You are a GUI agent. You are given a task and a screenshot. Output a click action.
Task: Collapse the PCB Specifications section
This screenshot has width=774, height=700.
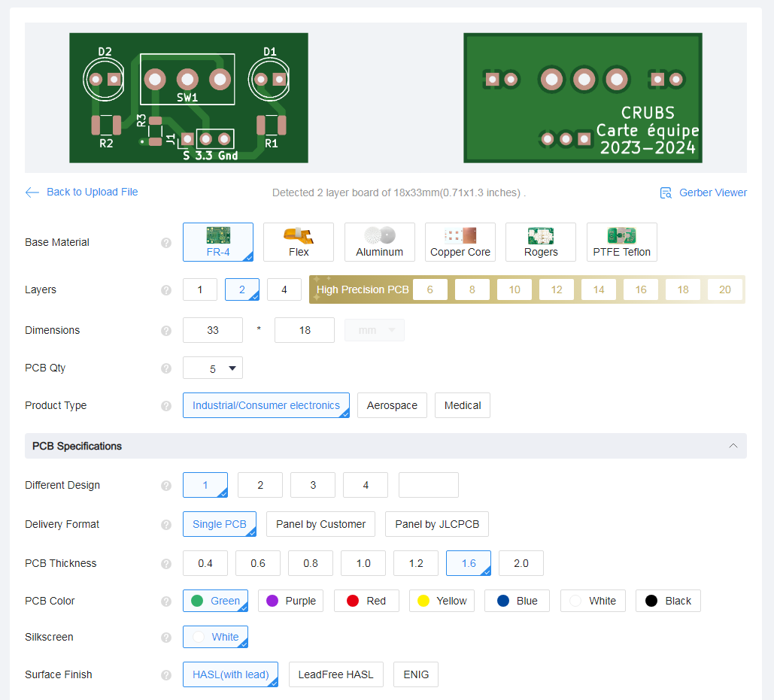(x=733, y=446)
